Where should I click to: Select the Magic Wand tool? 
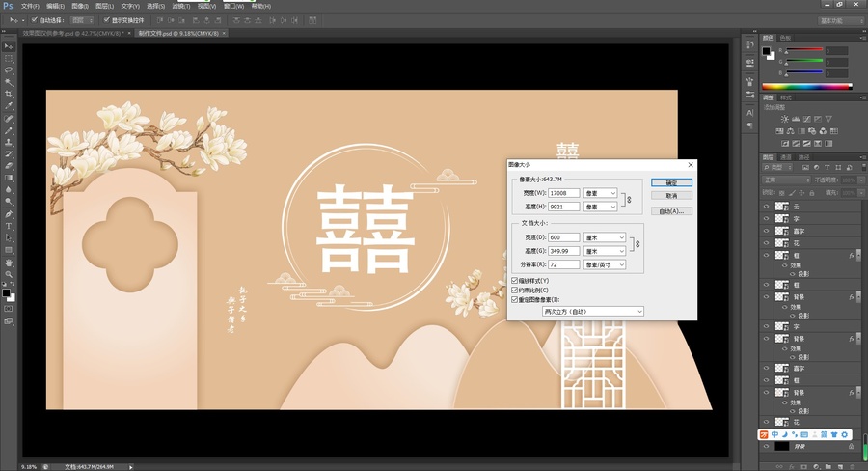[9, 83]
